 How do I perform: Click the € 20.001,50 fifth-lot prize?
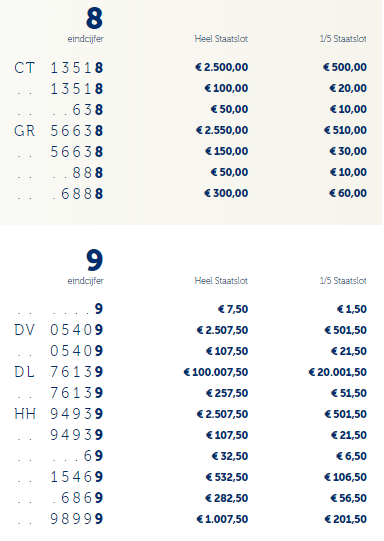tap(337, 372)
